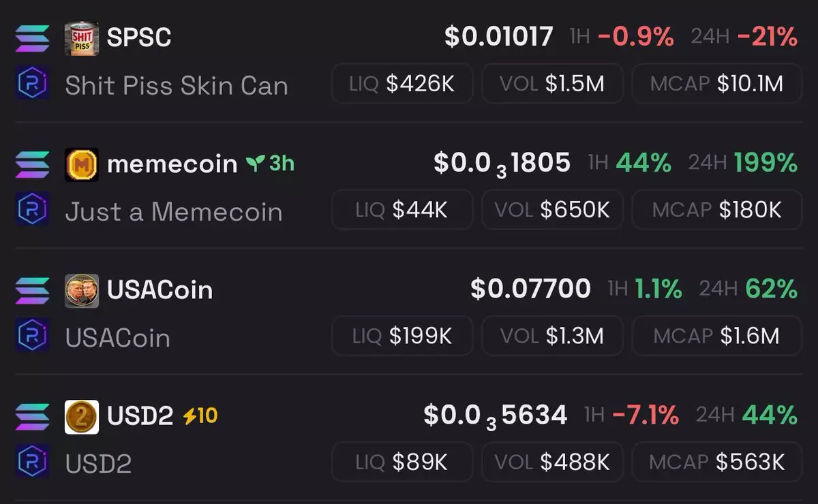Click the memecoin gold M icon

[x=82, y=164]
